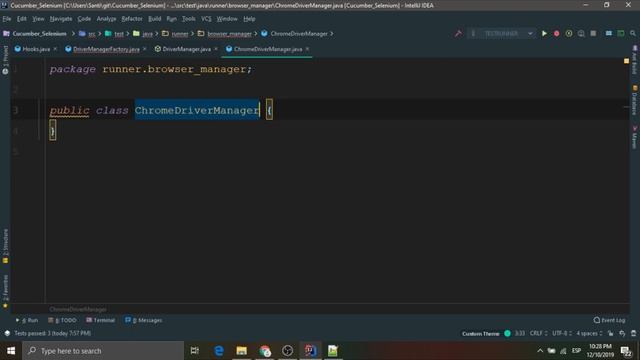The image size is (640, 360).
Task: Open the Build menu
Action: (x=154, y=19)
